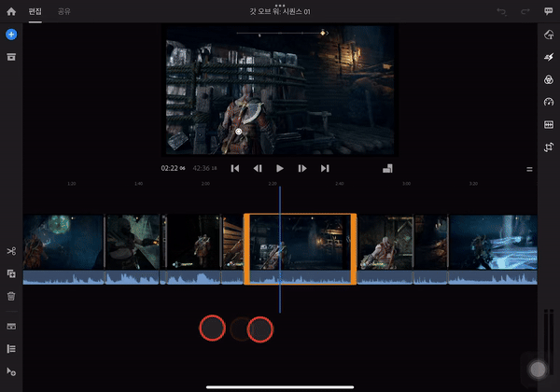This screenshot has height=392, width=560.
Task: Switch to the 편집 tab
Action: coord(35,12)
